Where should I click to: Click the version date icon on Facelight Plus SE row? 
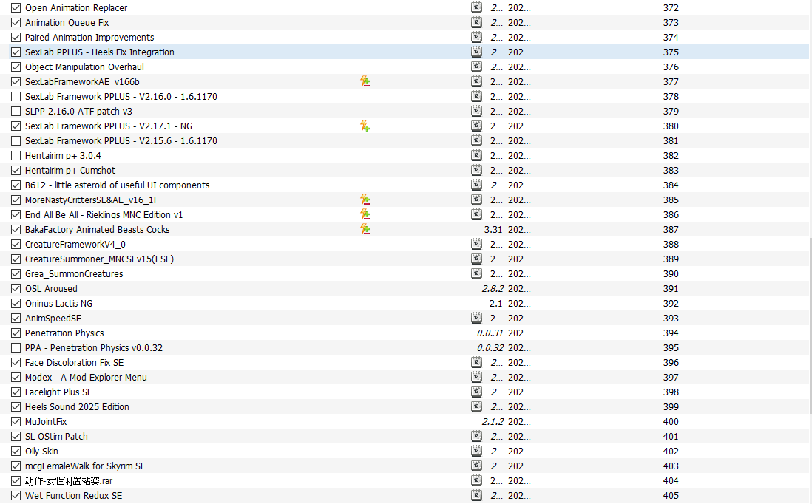[x=476, y=392]
